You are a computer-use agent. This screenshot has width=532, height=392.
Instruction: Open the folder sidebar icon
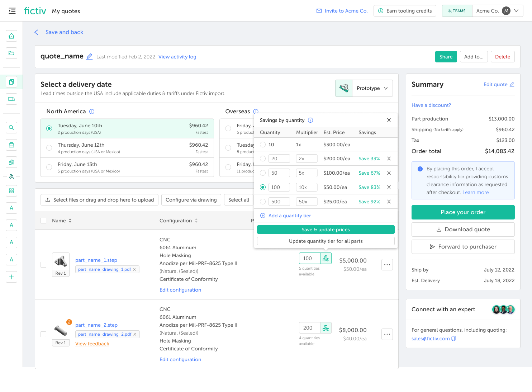[x=11, y=53]
